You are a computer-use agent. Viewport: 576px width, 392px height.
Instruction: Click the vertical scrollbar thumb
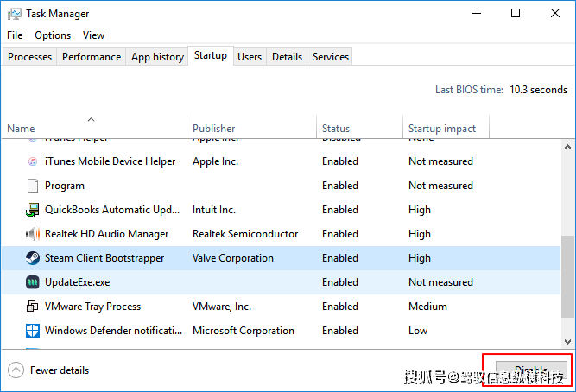[x=567, y=285]
